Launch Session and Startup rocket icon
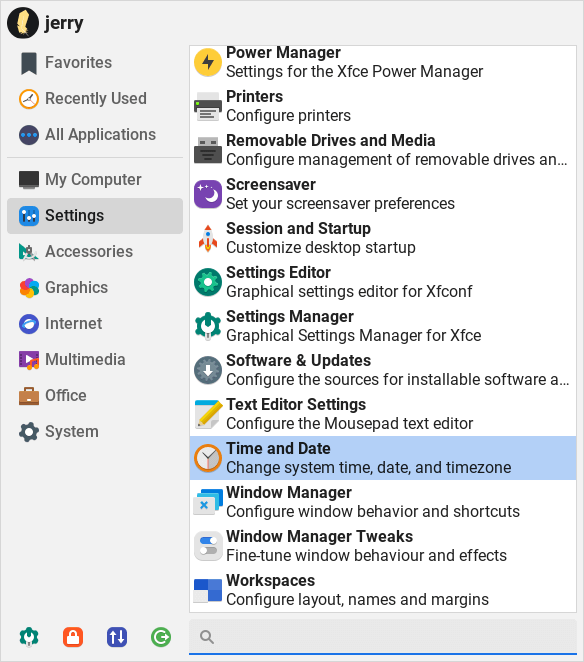The width and height of the screenshot is (584, 662). tap(208, 238)
